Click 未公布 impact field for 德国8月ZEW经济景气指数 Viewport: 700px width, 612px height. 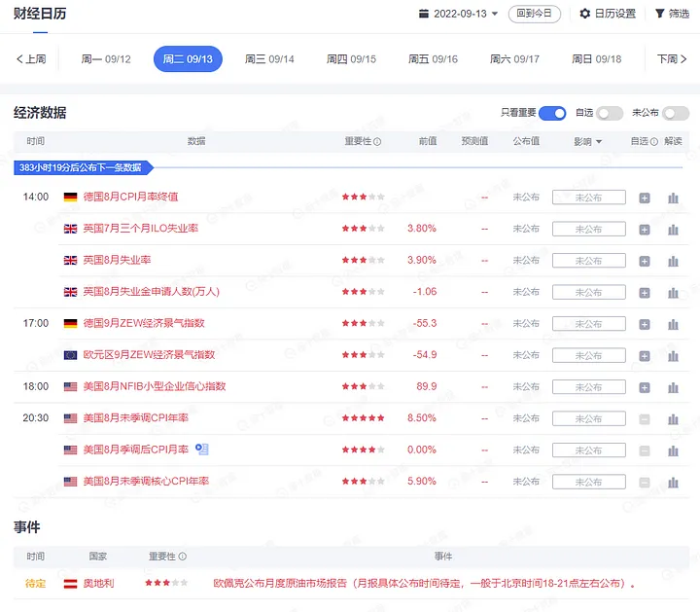click(588, 324)
